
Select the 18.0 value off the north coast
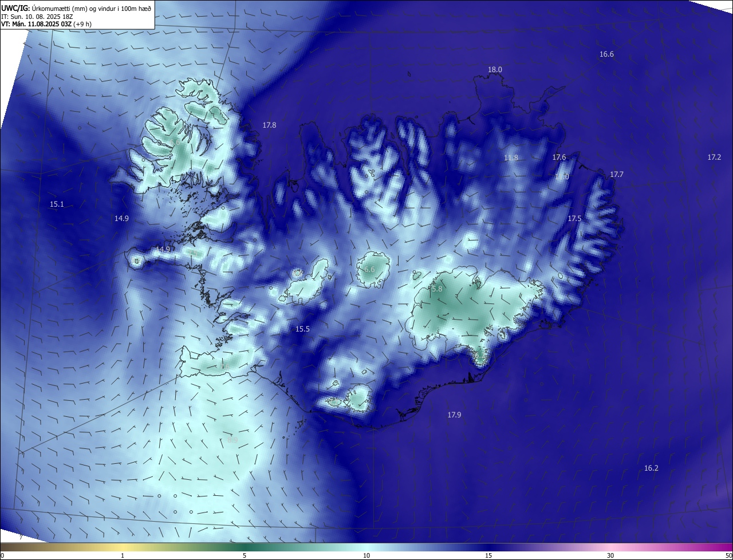coord(495,70)
